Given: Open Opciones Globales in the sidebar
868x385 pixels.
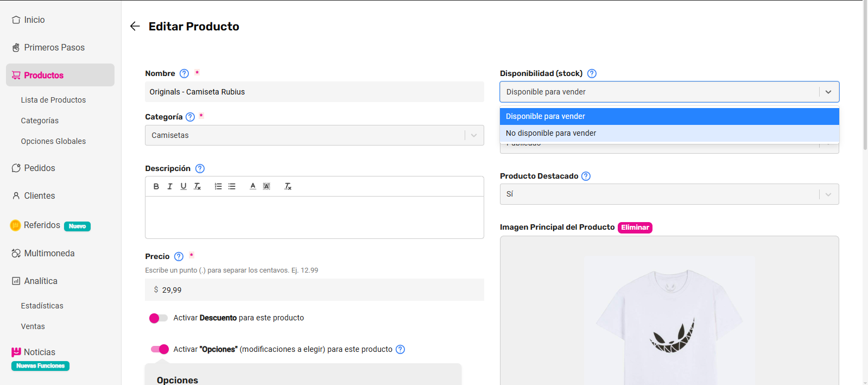Looking at the screenshot, I should 53,141.
